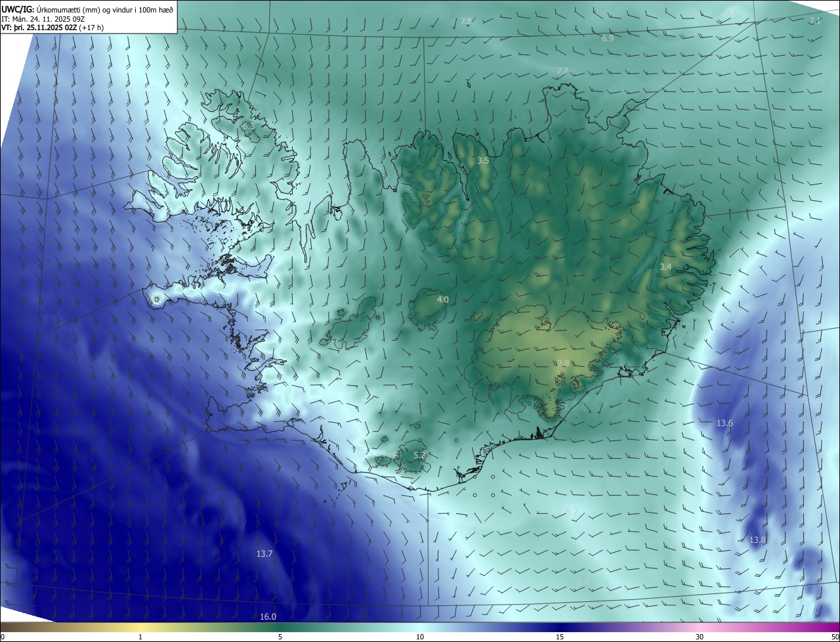Click the 5.2 value label on the map

[x=420, y=455]
